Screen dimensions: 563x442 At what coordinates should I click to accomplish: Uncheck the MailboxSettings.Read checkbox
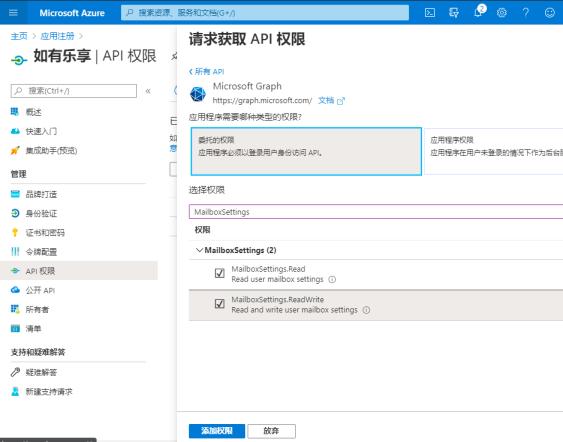tap(219, 274)
